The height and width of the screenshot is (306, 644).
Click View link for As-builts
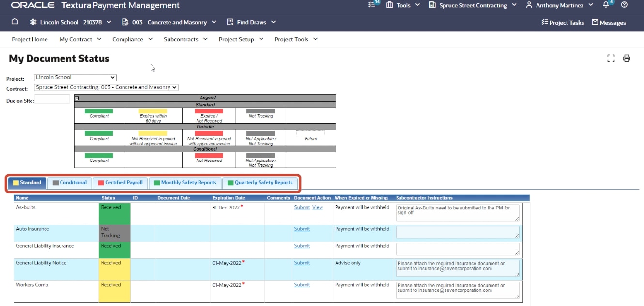tap(317, 207)
